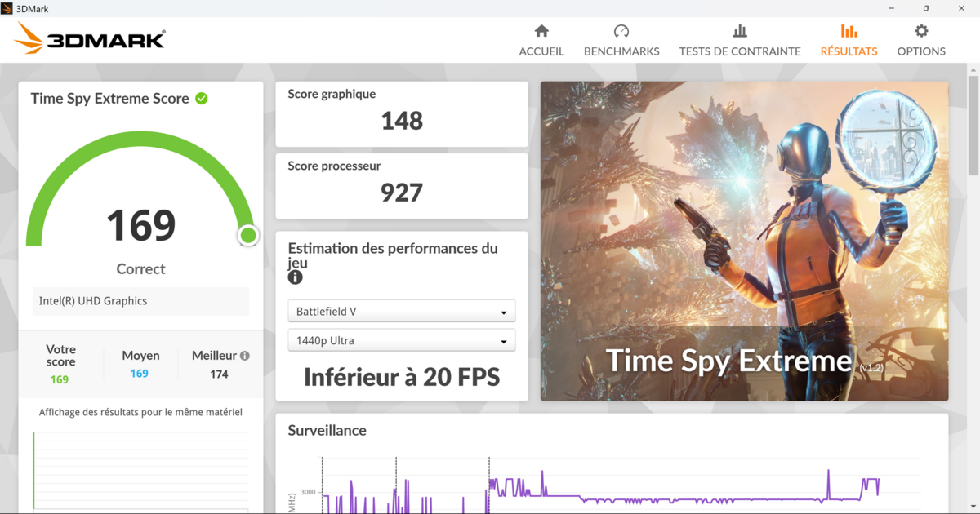Image resolution: width=980 pixels, height=514 pixels.
Task: Click 'Estimation des performances du jeu' heading
Action: click(393, 256)
